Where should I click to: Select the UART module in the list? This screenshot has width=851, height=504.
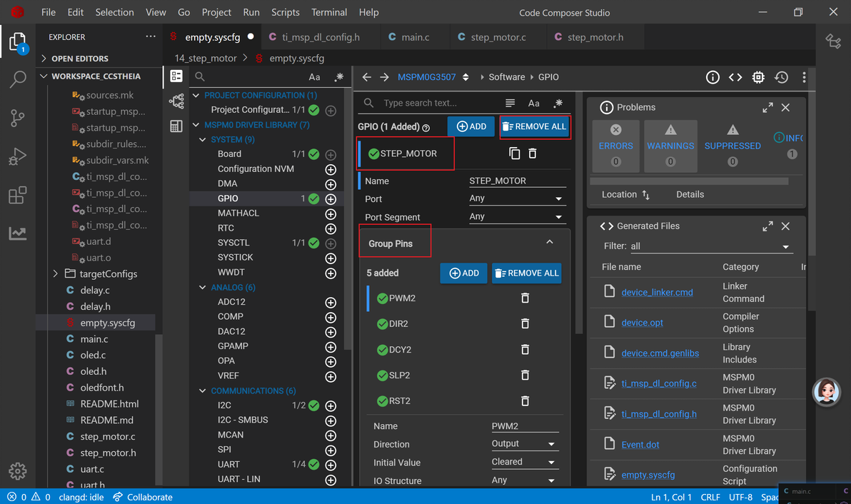pyautogui.click(x=228, y=465)
